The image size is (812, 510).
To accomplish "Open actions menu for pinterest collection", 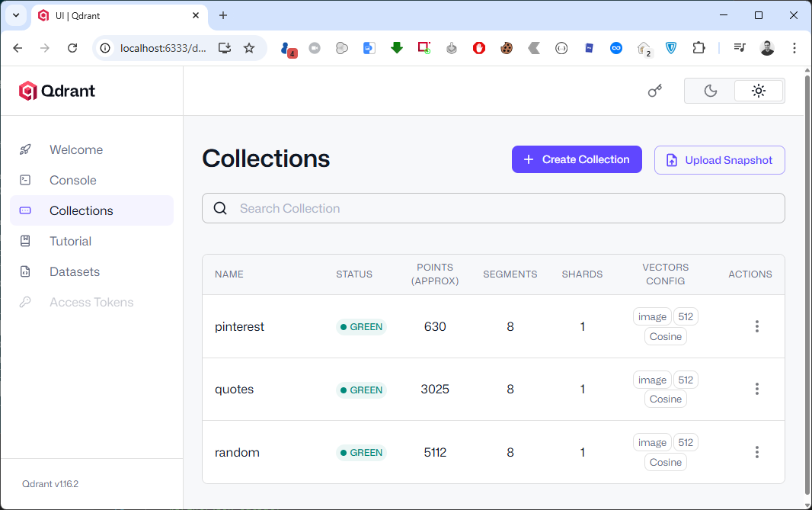I will (x=756, y=326).
